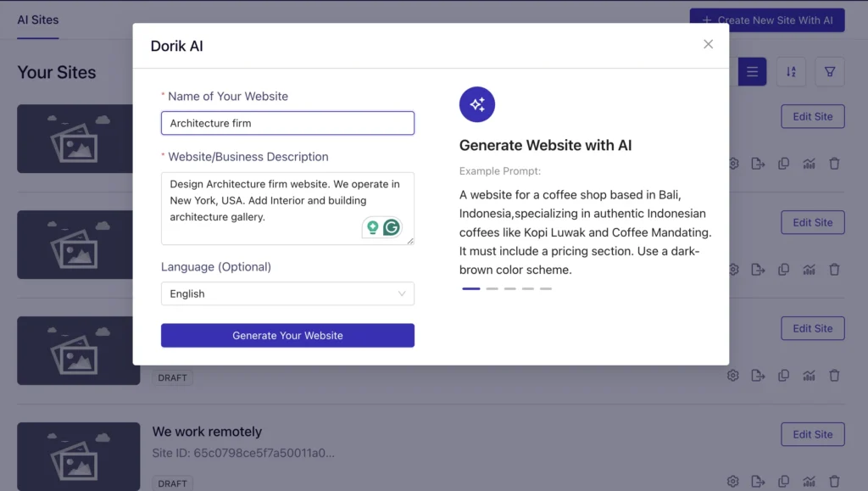Open analytics icon for the third site

[x=809, y=376]
